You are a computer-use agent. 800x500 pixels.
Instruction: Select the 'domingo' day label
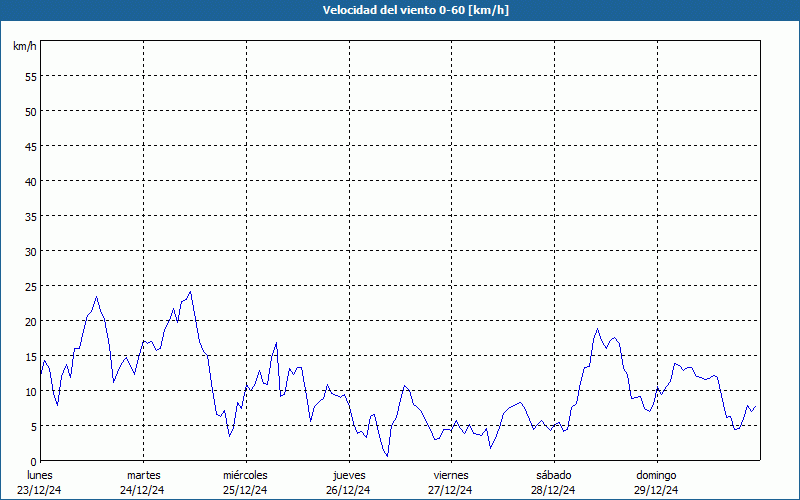656,476
